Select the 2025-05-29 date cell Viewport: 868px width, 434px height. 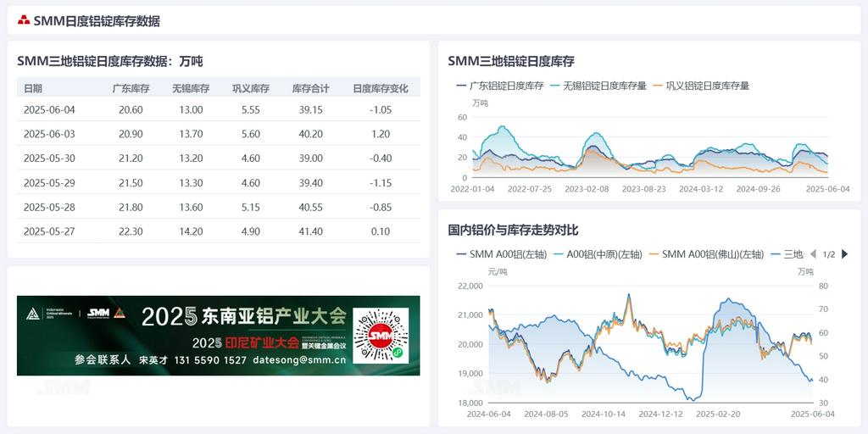coord(49,183)
